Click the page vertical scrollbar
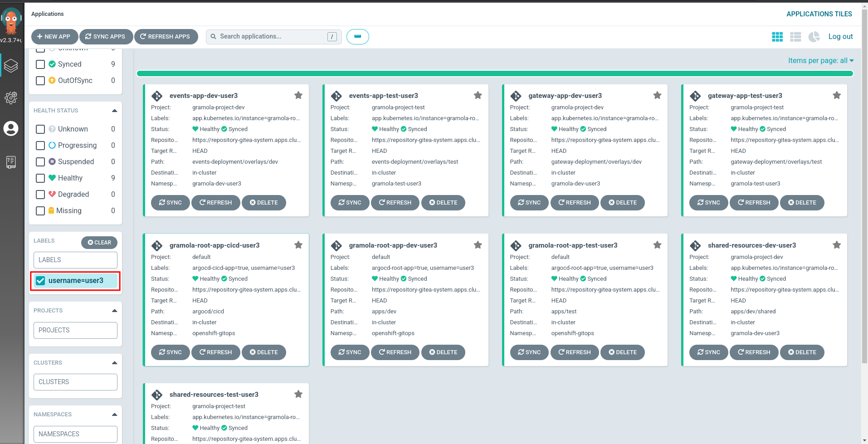868x444 pixels. (x=864, y=181)
